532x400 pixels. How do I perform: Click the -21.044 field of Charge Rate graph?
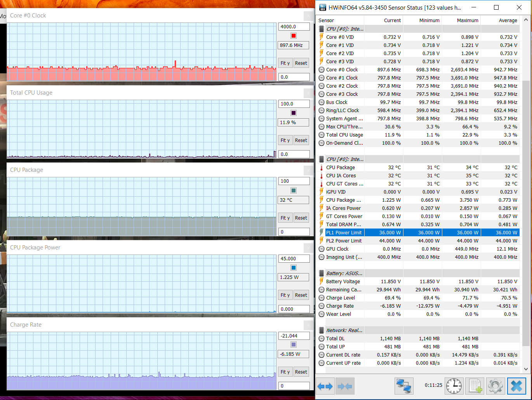[x=294, y=336]
